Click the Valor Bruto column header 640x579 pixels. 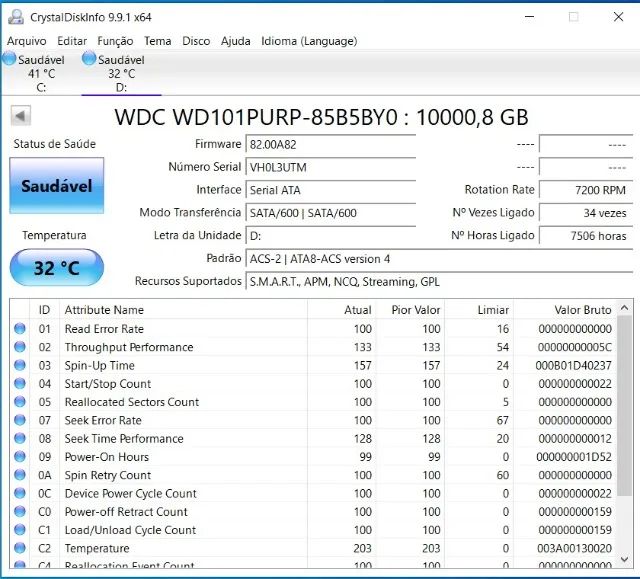565,310
